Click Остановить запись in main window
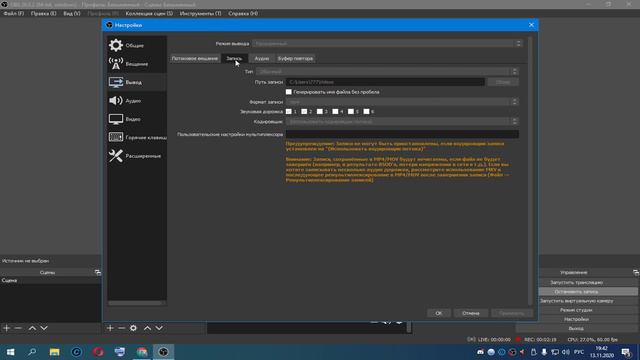 click(576, 291)
